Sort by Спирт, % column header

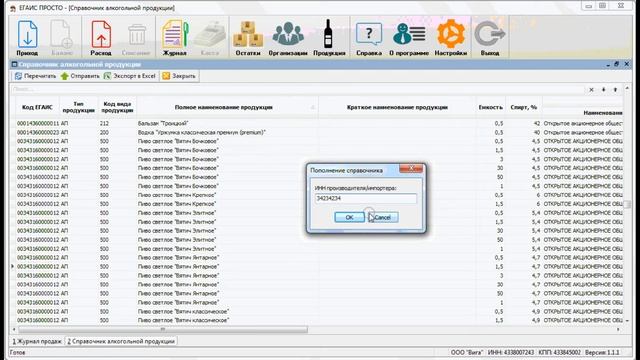tap(524, 107)
